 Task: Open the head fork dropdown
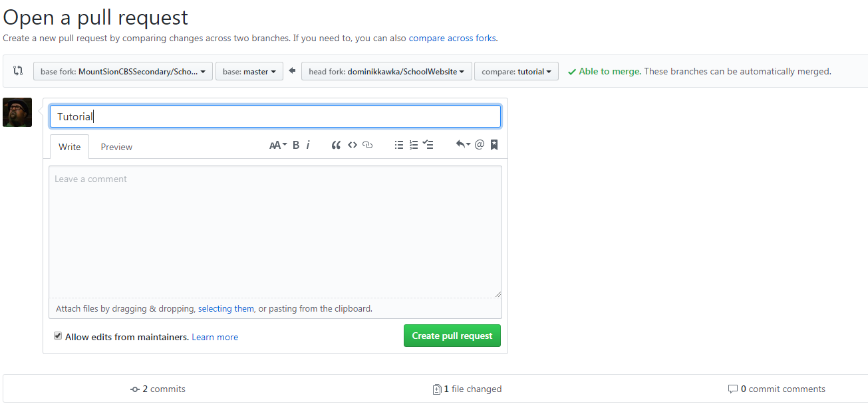tap(386, 71)
